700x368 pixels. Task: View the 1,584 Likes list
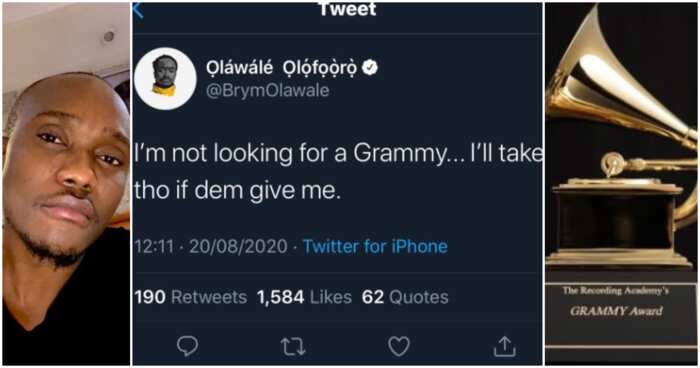pyautogui.click(x=304, y=297)
